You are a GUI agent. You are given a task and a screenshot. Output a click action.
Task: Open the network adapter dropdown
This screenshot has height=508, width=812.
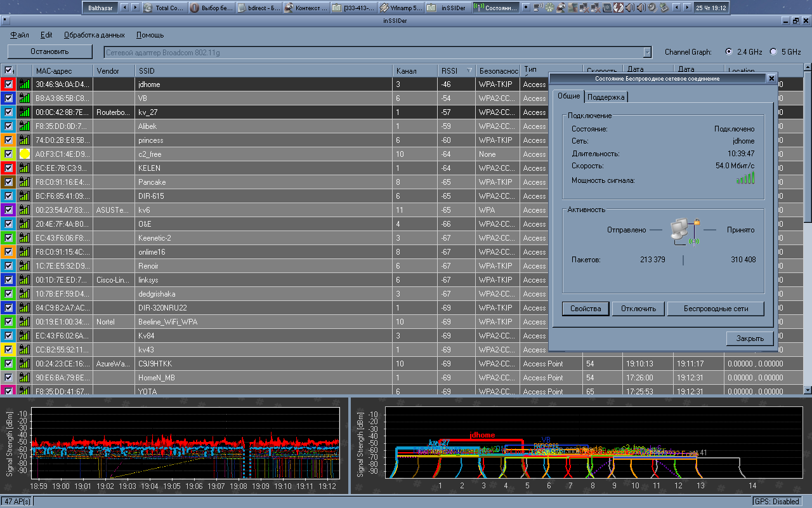(x=647, y=52)
